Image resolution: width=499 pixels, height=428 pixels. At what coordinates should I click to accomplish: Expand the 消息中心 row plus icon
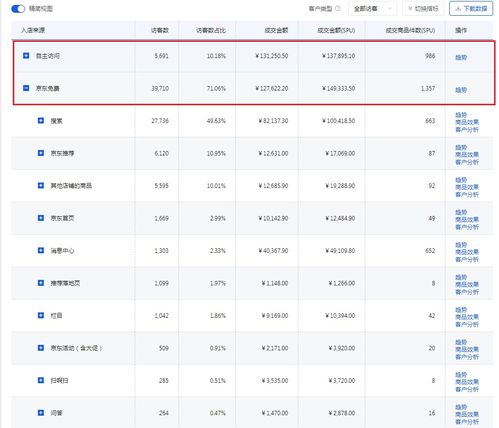(41, 250)
